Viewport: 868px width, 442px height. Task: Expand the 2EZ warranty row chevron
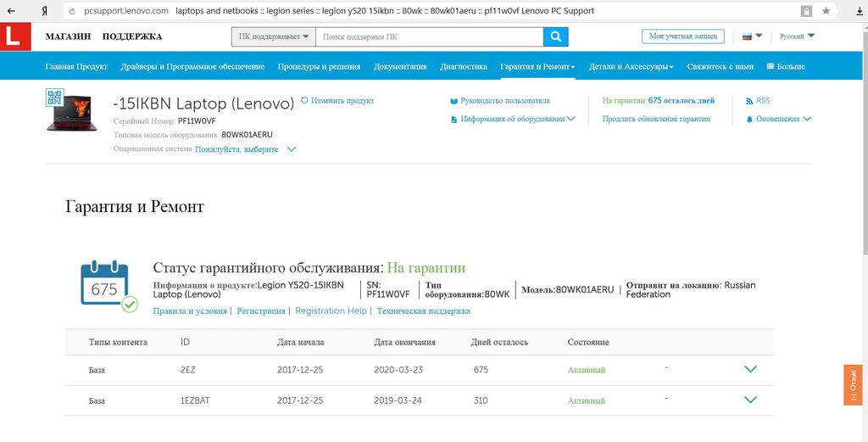[x=749, y=369]
